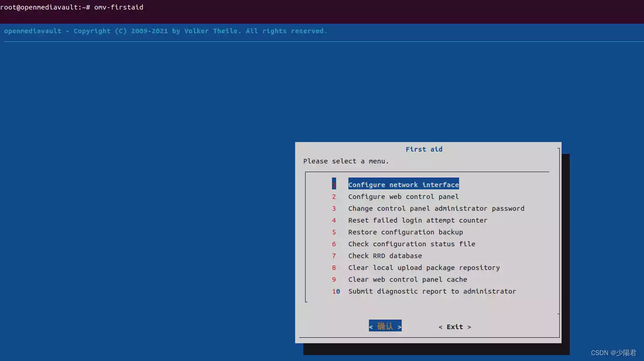This screenshot has width=644, height=361.
Task: Click the openmediavault copyright header text
Action: click(166, 31)
